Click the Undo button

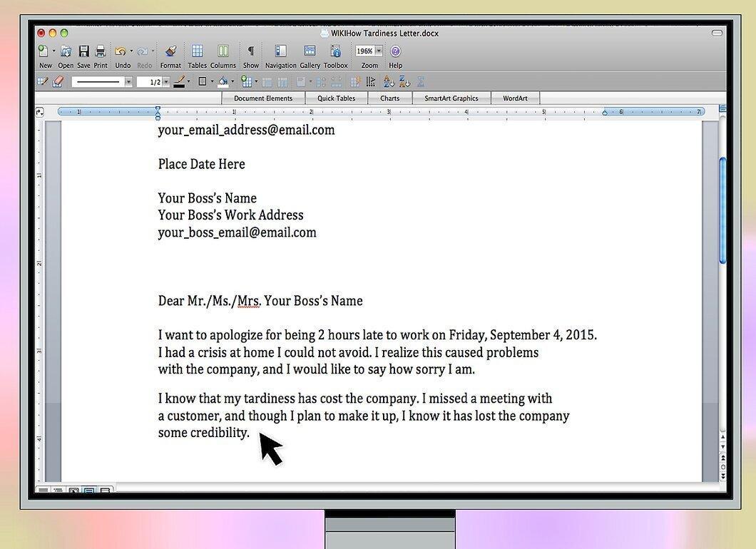(121, 51)
